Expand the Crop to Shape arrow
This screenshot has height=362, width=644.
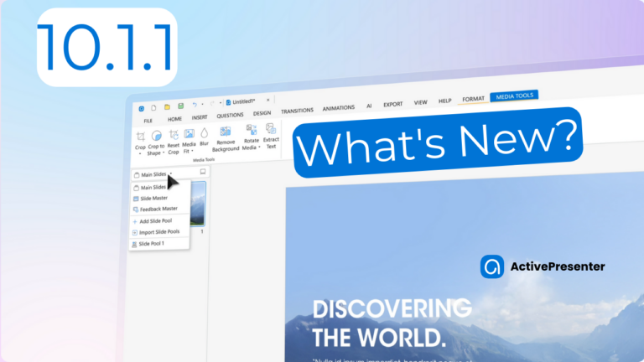(164, 153)
